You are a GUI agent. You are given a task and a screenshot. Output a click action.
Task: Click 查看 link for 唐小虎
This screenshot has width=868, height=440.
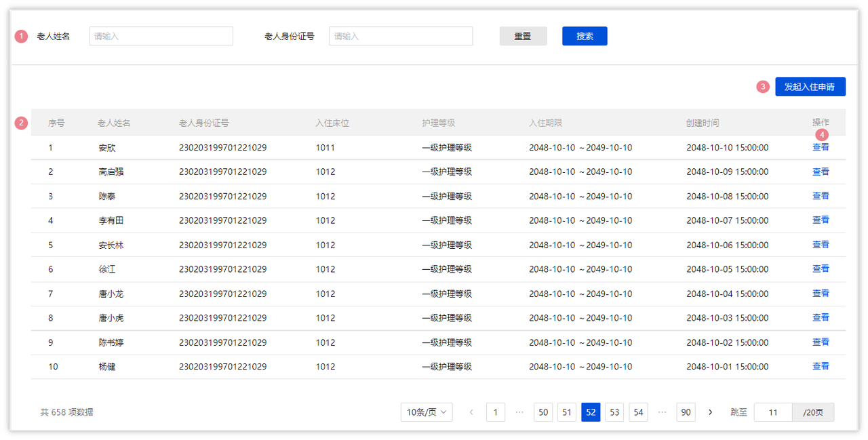click(821, 318)
